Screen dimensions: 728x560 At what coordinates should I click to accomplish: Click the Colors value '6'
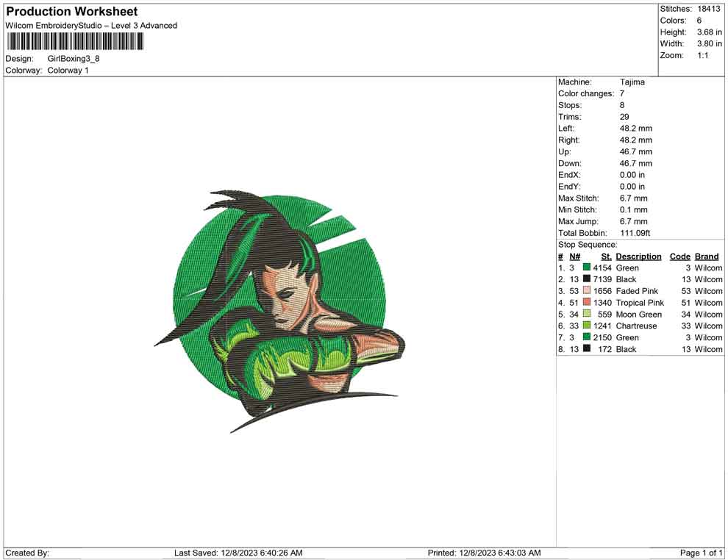(x=699, y=21)
